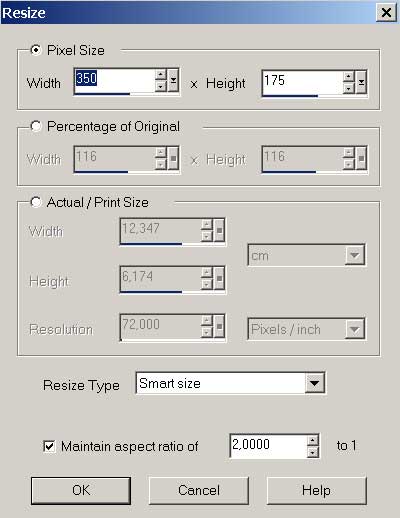Viewport: 400px width, 518px height.
Task: Decrease Pixel Size Height with down arrow
Action: click(x=349, y=88)
